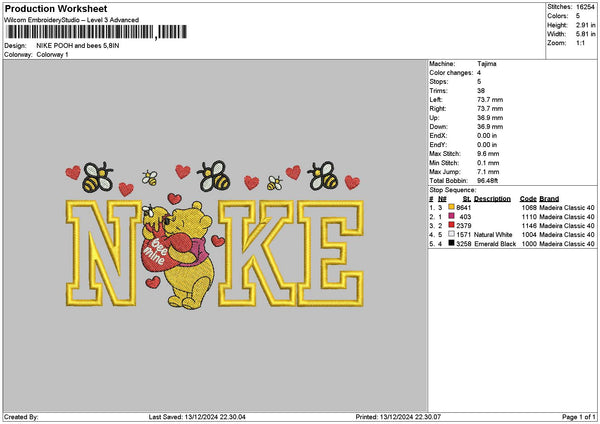Choose the Emerald Black thread swatch
The width and height of the screenshot is (600, 424).
[x=452, y=243]
